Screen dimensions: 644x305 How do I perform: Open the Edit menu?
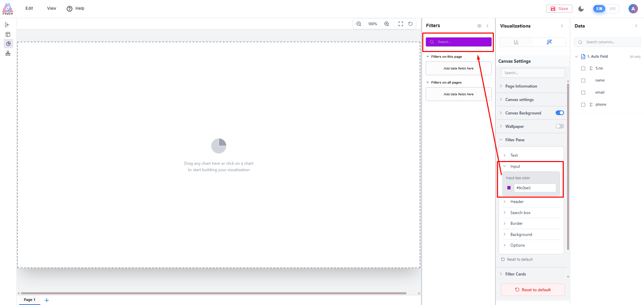29,8
